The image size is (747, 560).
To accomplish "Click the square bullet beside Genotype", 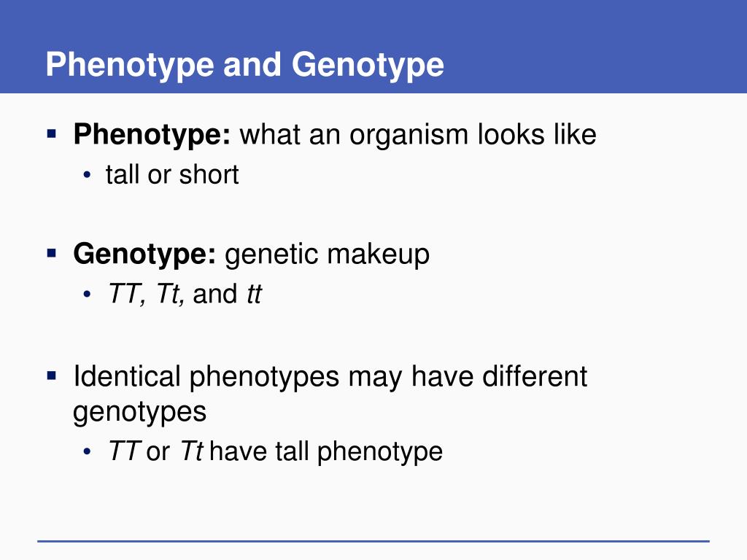I will point(52,253).
